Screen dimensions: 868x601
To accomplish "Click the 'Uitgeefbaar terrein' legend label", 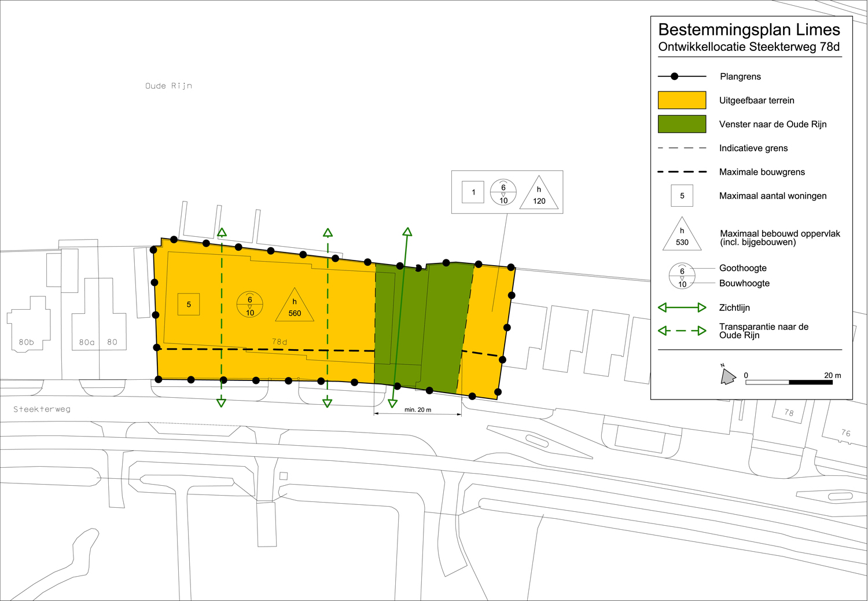I will [756, 100].
